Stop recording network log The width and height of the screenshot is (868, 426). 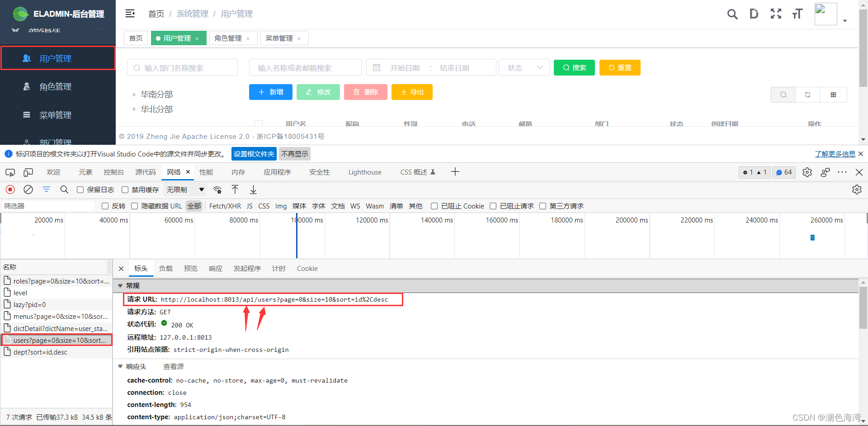[10, 189]
